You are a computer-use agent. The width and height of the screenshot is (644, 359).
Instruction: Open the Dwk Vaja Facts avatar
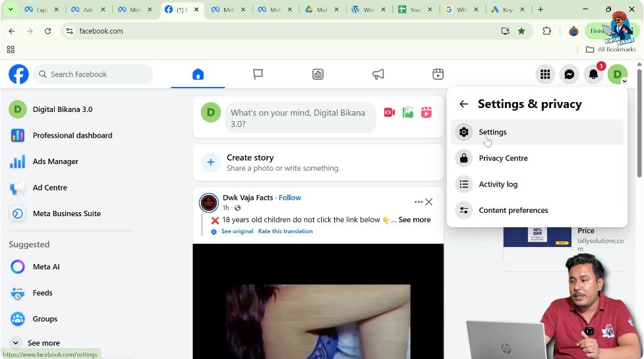209,203
